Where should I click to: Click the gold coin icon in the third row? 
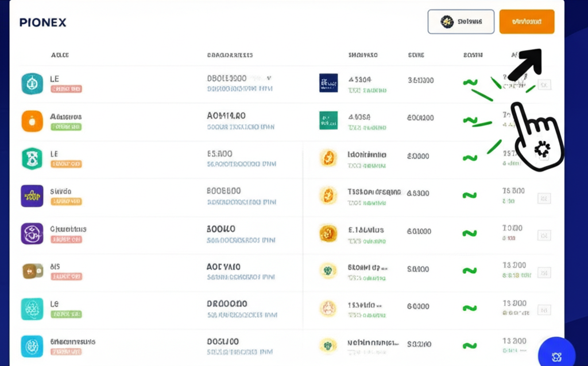pos(328,158)
